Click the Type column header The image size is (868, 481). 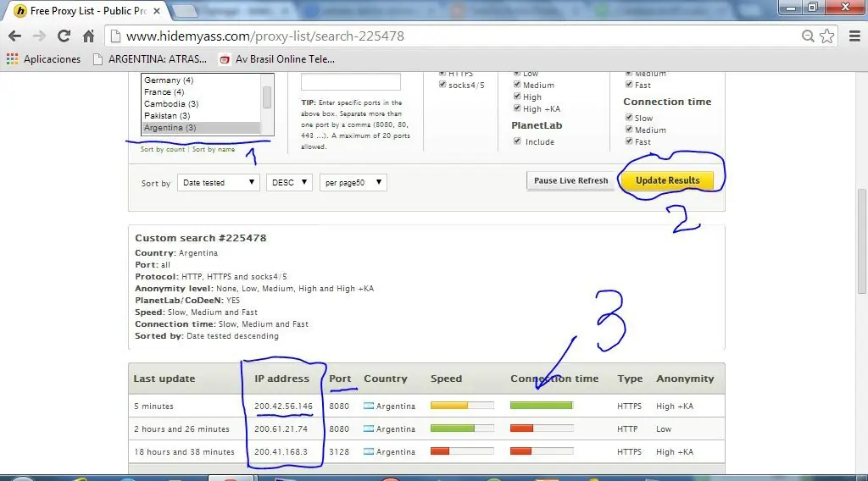point(630,379)
